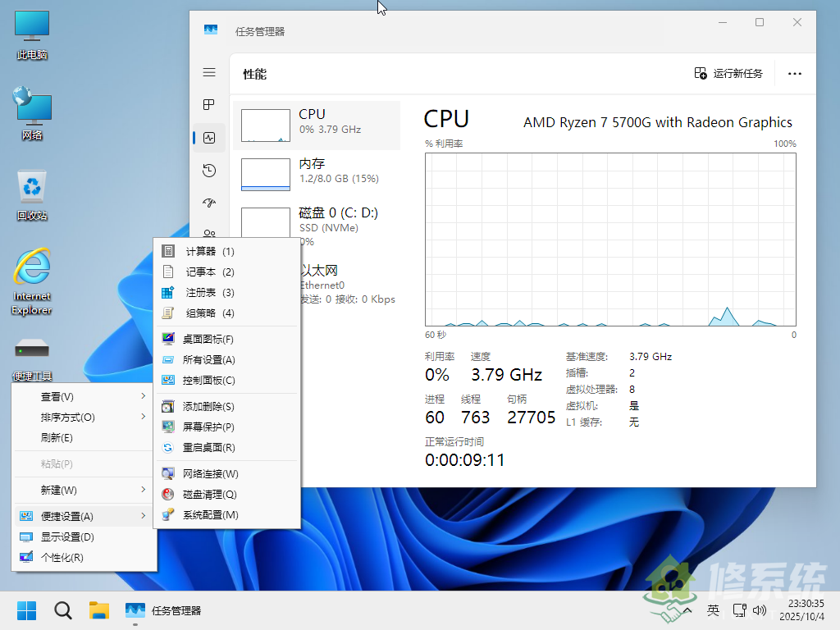Open the Processes view in Task Manager sidebar
This screenshot has height=630, width=840.
coord(209,105)
